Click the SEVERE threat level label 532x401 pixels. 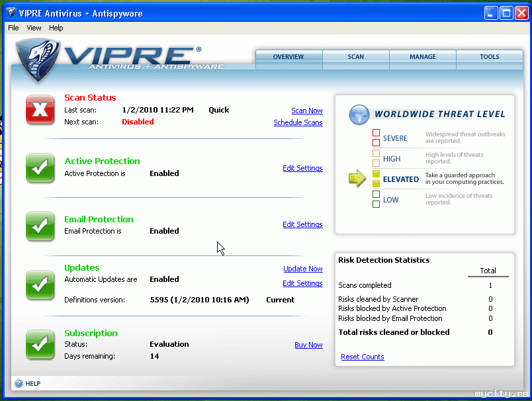pyautogui.click(x=395, y=138)
